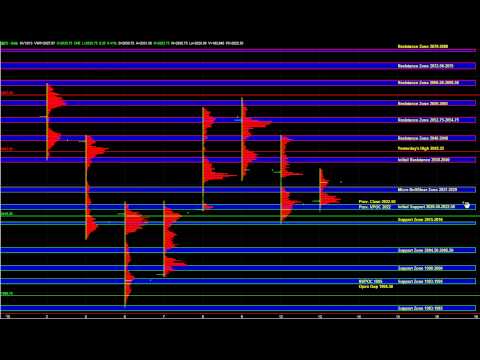Viewport: 480px width, 360px height.
Task: Select the Prev. Close yellow label
Action: [377, 202]
